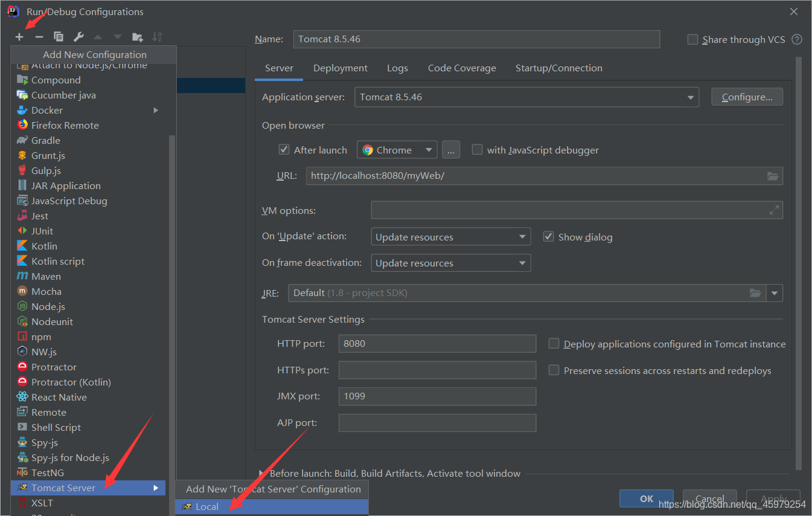Screen dimensions: 812x516
Task: Switch to the Deployment tab
Action: click(340, 68)
